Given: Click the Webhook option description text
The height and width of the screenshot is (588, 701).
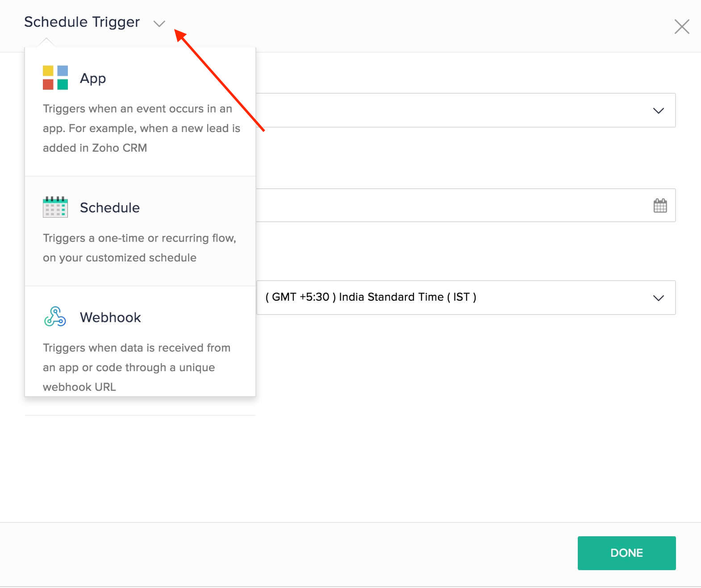Looking at the screenshot, I should click(136, 367).
